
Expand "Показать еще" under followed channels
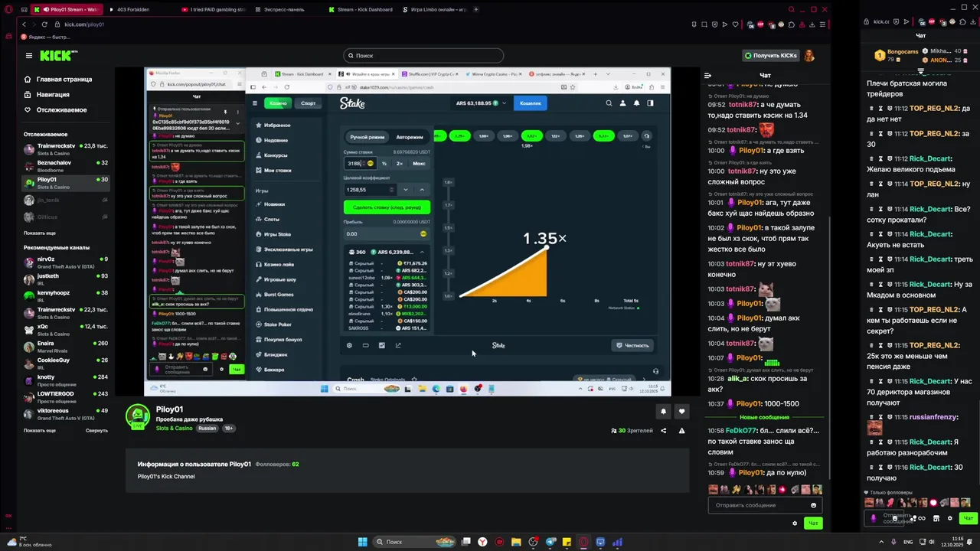coord(40,233)
